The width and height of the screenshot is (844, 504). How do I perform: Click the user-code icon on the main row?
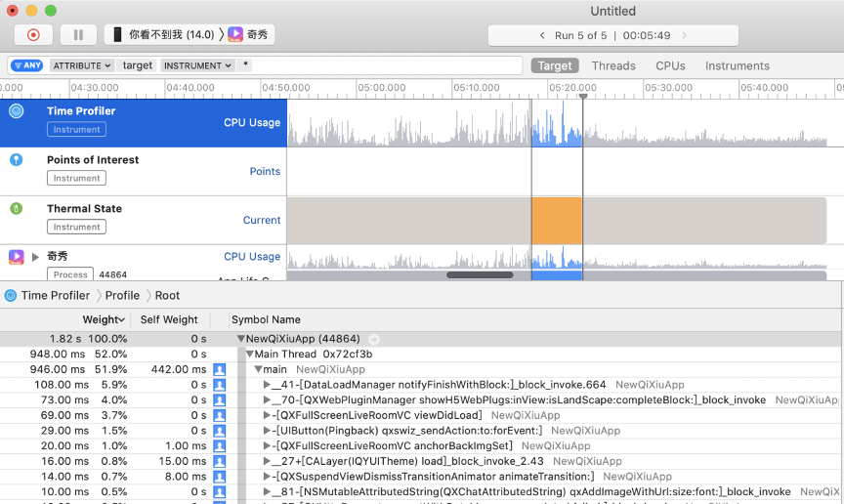tap(219, 369)
